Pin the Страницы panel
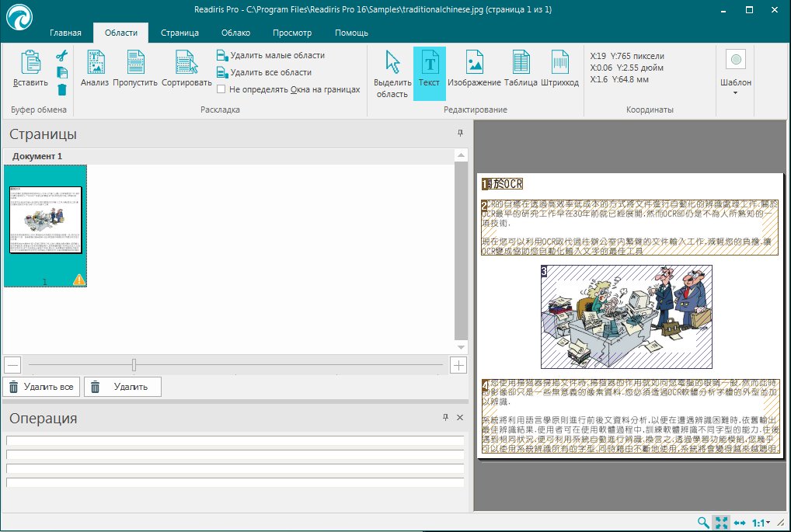The image size is (791, 532). click(459, 134)
